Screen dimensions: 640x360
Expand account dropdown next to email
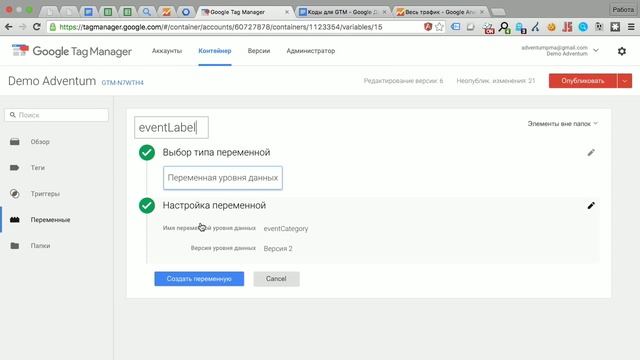pos(596,50)
